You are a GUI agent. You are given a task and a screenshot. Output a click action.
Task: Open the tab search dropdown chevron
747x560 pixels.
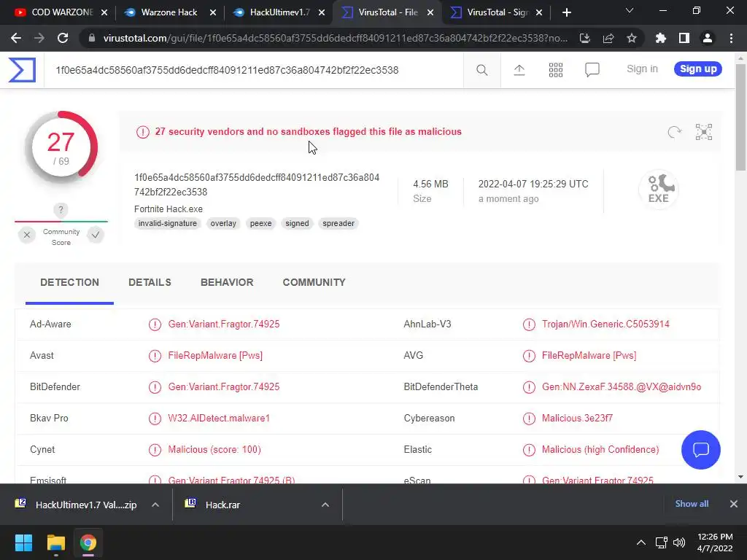[x=630, y=10]
